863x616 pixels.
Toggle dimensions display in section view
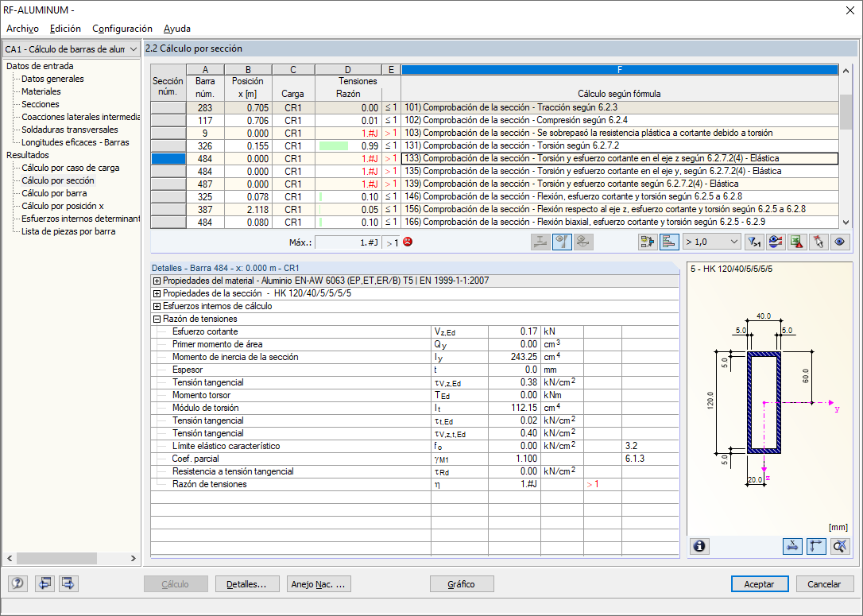792,546
